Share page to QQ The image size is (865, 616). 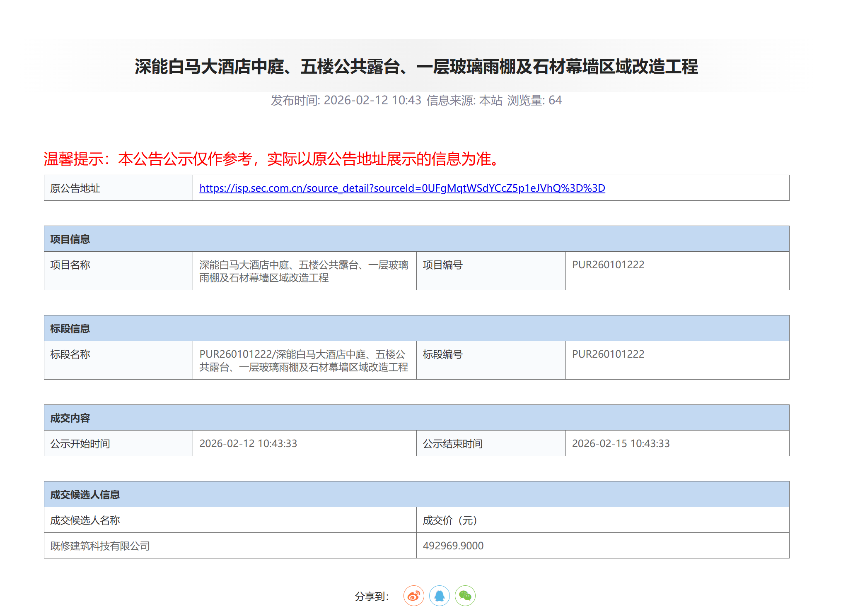[439, 596]
